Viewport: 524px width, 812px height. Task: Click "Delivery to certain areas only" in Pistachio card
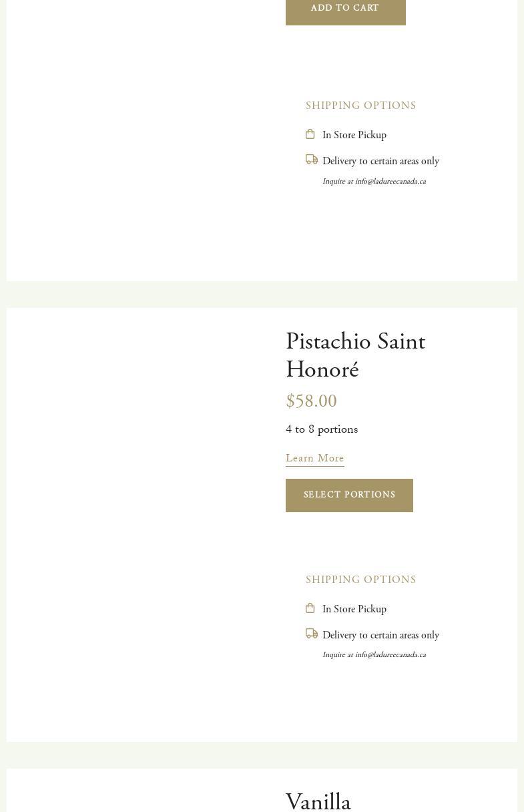point(380,635)
